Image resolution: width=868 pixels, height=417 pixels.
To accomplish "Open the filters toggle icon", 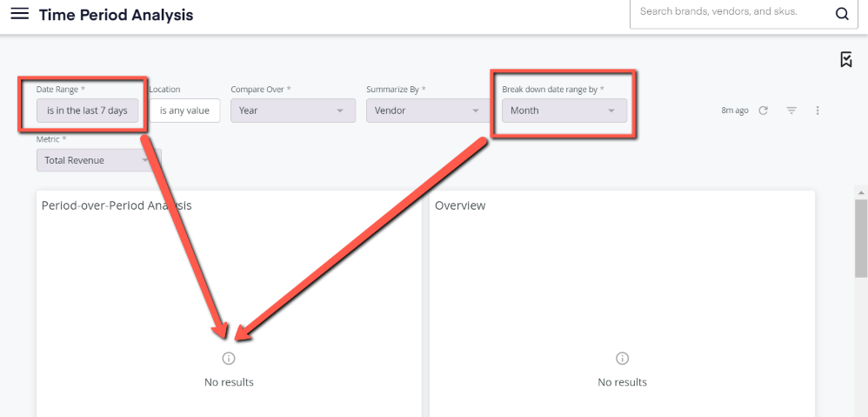I will pos(791,111).
